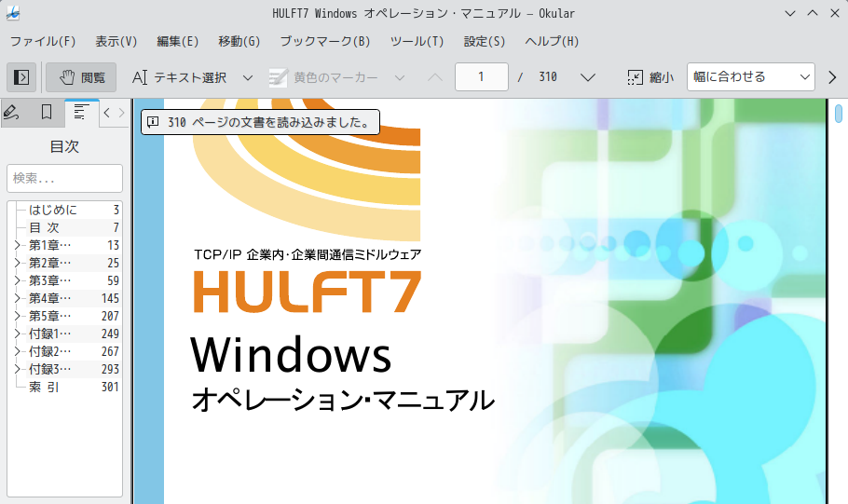The height and width of the screenshot is (504, 848).
Task: Maximize the Okular window
Action: [x=813, y=13]
